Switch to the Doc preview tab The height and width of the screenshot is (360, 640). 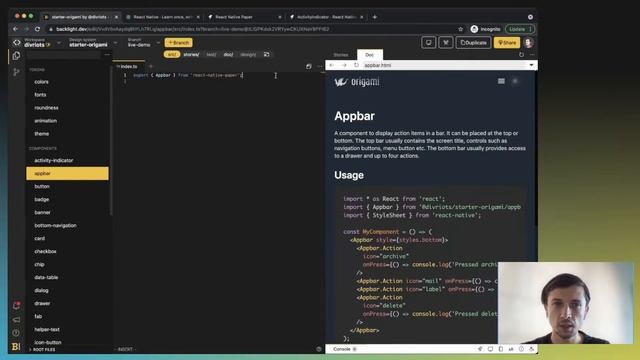click(x=369, y=55)
